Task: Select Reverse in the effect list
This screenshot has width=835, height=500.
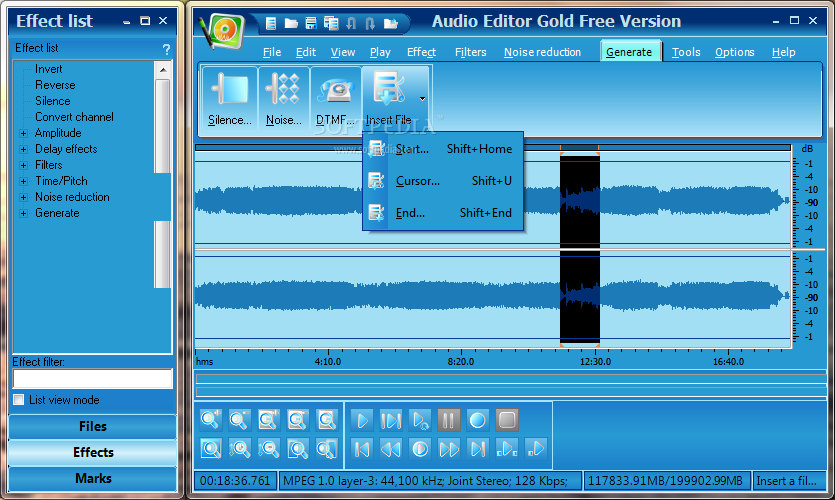Action: coord(55,85)
